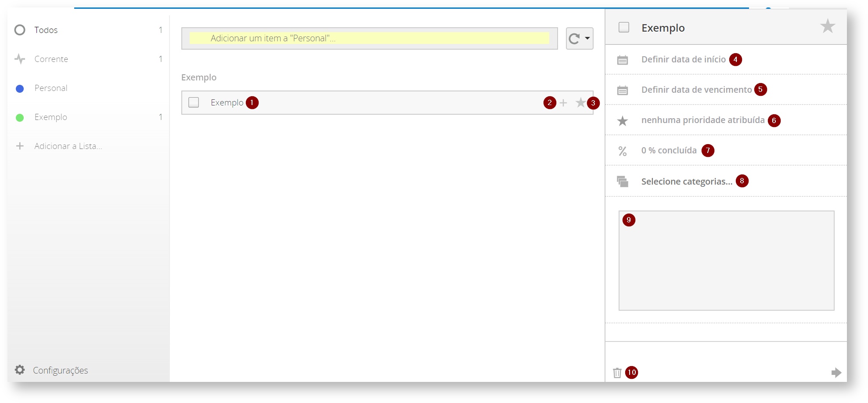The image size is (868, 403).
Task: Click the plus icon to add subtask
Action: pos(563,103)
